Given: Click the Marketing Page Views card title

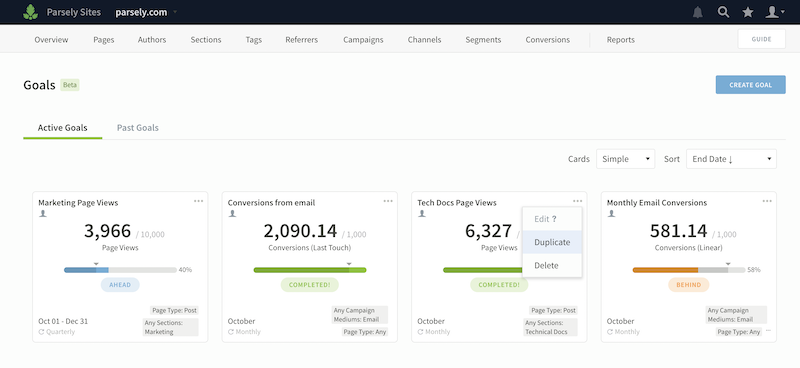Looking at the screenshot, I should (x=78, y=203).
